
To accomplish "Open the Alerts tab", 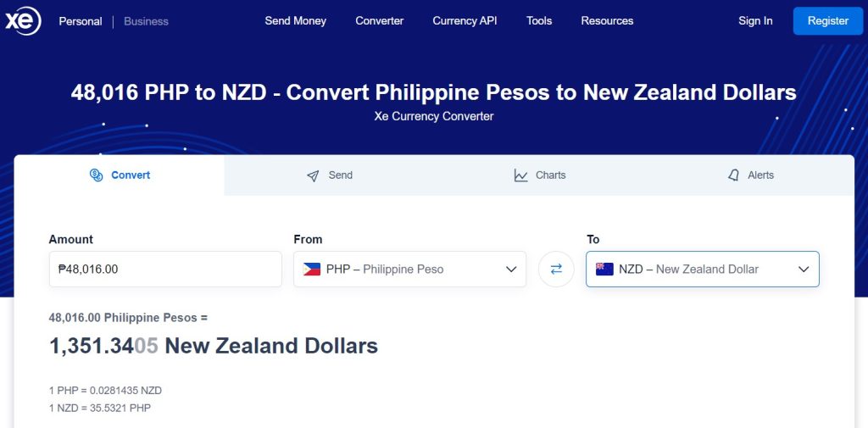I will [x=749, y=175].
